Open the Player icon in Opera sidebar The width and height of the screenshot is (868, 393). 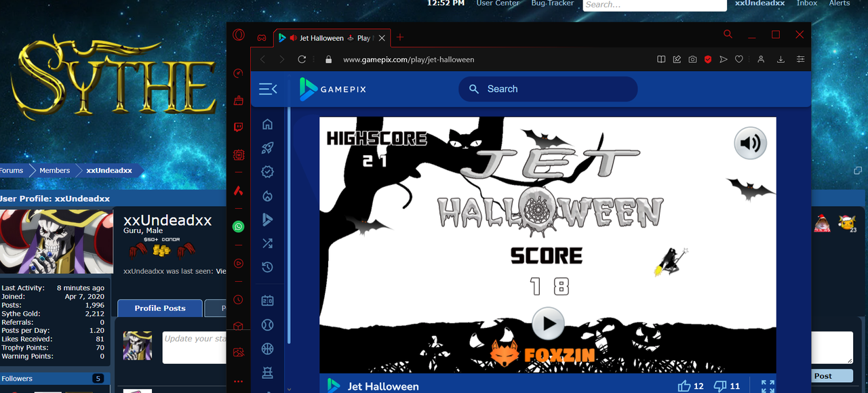click(x=238, y=264)
